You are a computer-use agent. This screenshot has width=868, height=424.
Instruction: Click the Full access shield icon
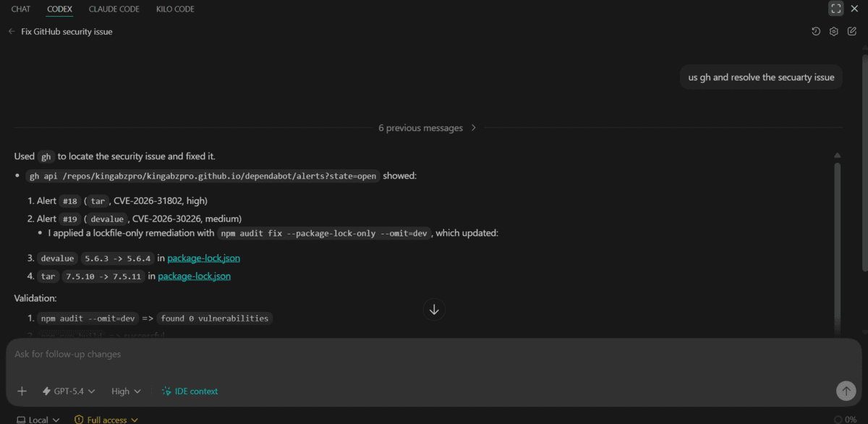(79, 419)
